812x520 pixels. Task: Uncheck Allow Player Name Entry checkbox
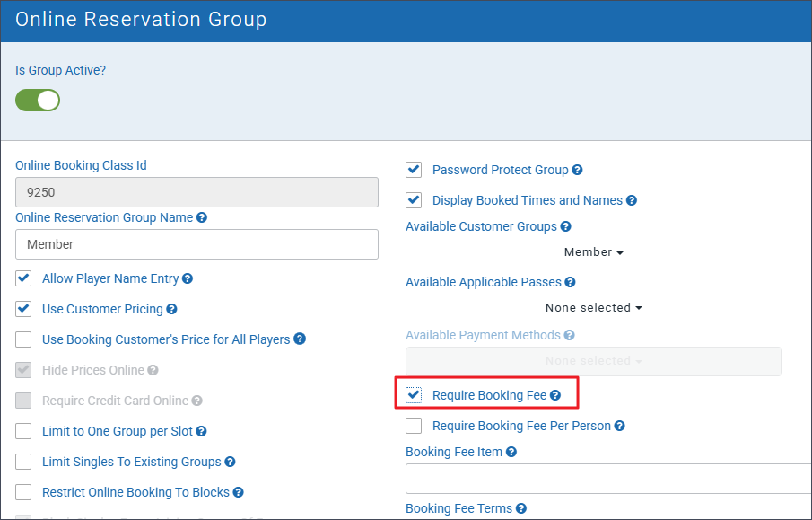pos(23,278)
